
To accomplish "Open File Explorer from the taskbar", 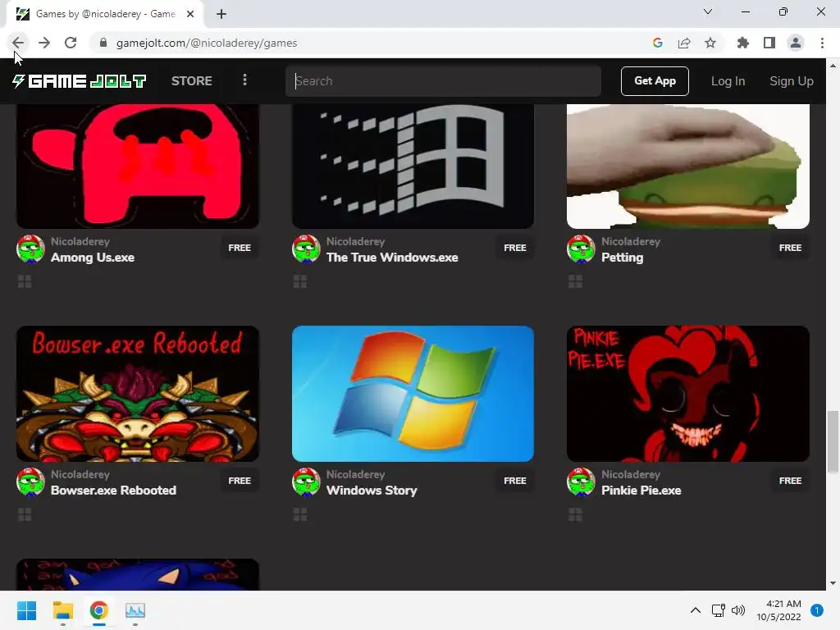I will 62,610.
